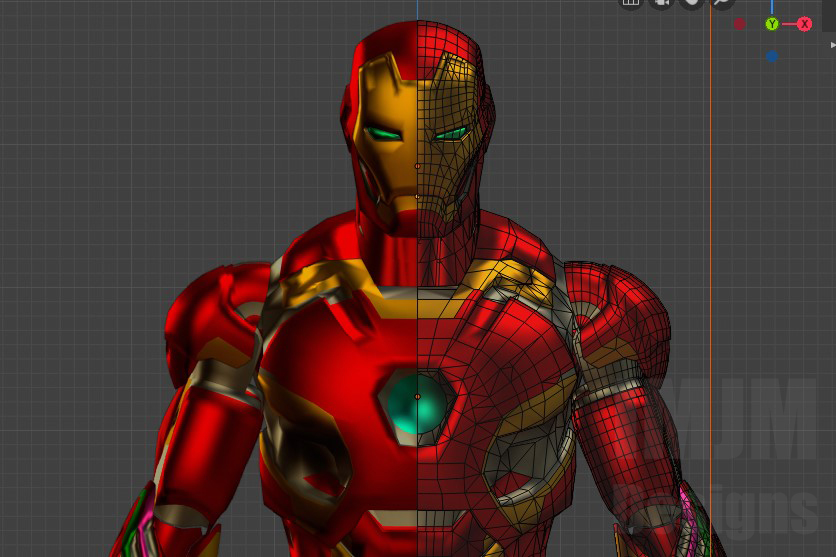Screen dimensions: 836x557
Task: Click the magnifier zoom view icon
Action: point(722,3)
